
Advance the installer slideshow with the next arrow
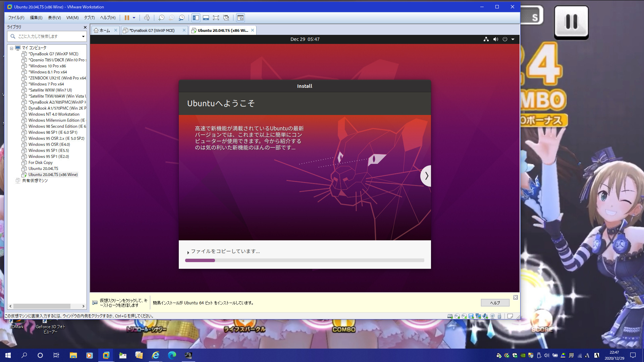point(426,176)
